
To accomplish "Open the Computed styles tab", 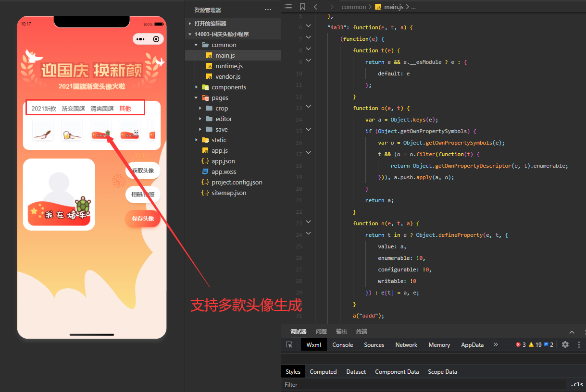I will pos(323,372).
